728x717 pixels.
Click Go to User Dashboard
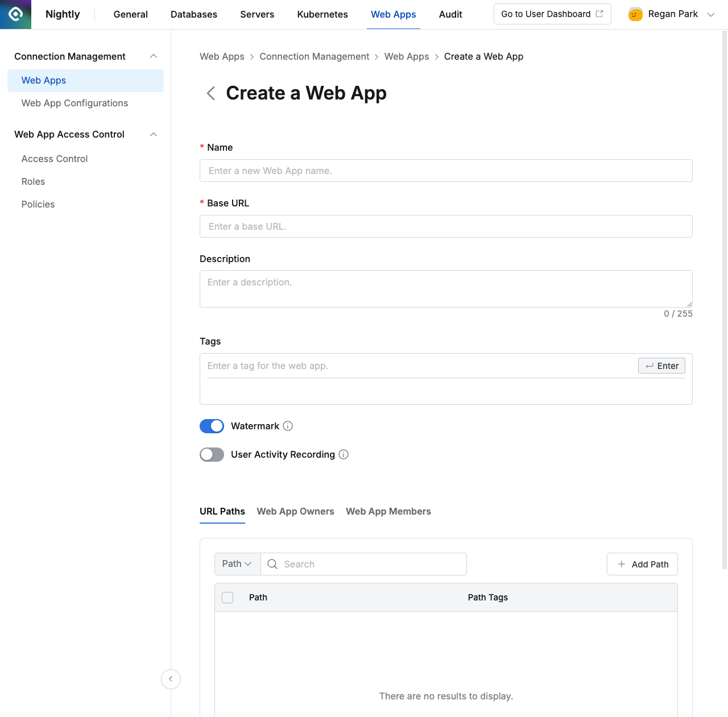click(x=547, y=14)
